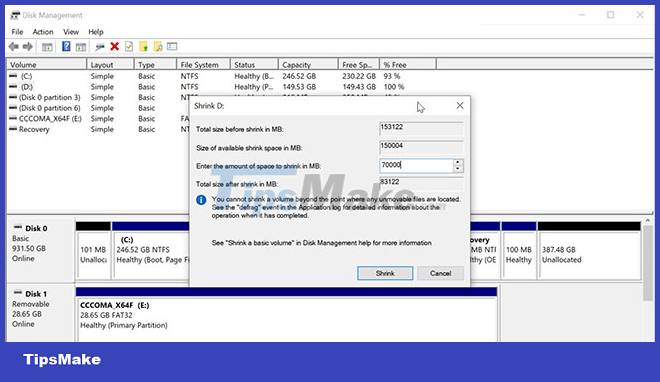Click the 100 % free cell

click(394, 87)
